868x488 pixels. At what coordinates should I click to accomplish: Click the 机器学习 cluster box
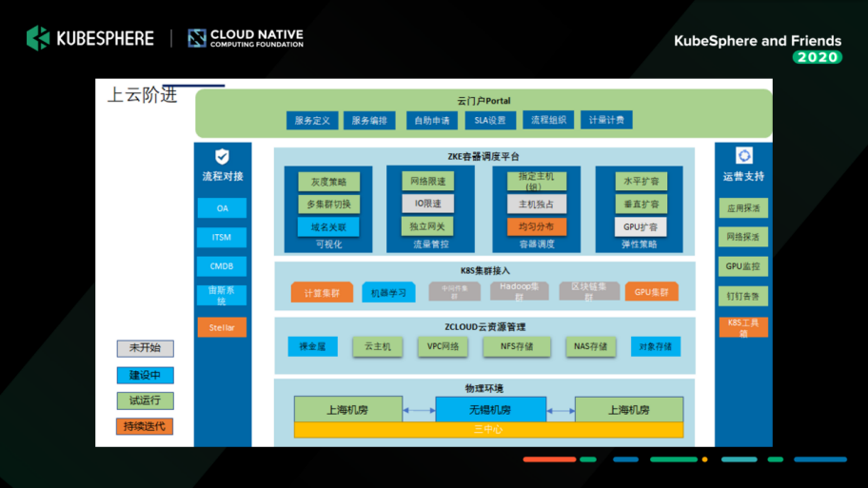(388, 293)
